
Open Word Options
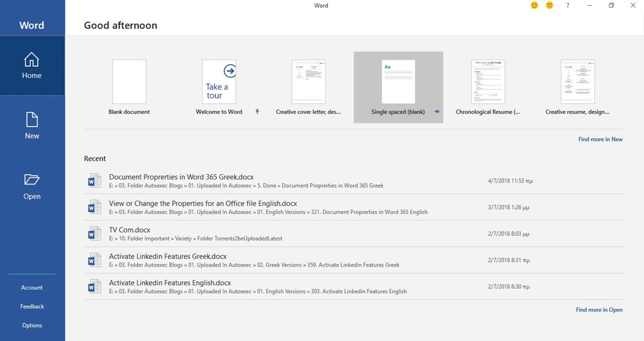point(32,325)
